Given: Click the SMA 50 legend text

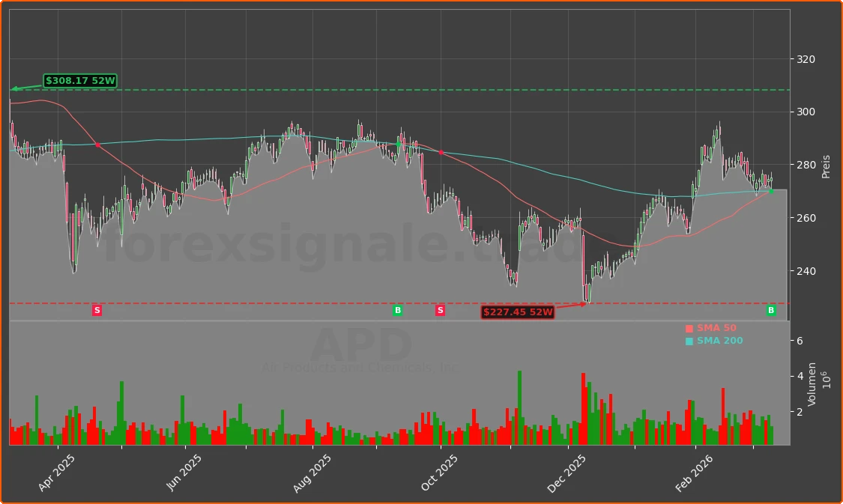Looking at the screenshot, I should coord(716,328).
